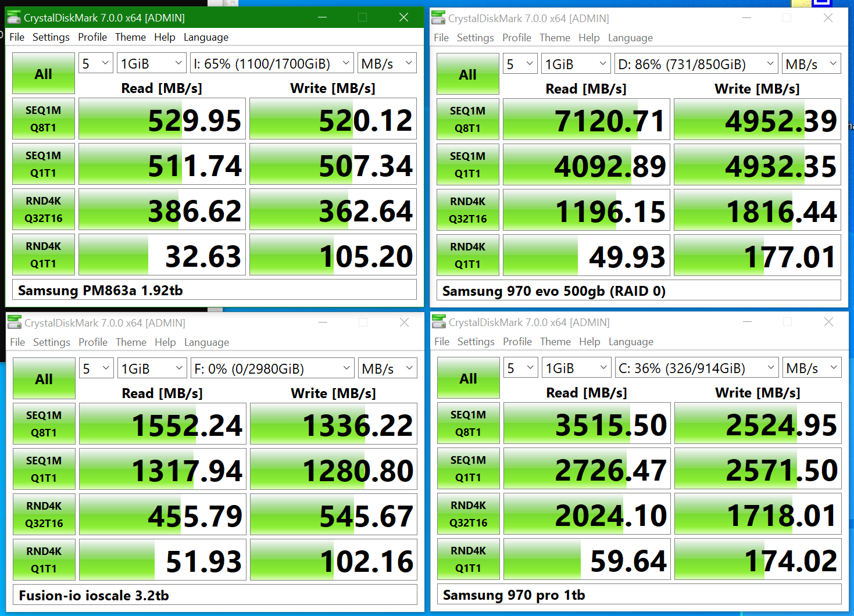Viewport: 854px width, 616px height.
Task: Expand drive selector showing D: 86% (731/850GiB)
Action: coord(696,64)
